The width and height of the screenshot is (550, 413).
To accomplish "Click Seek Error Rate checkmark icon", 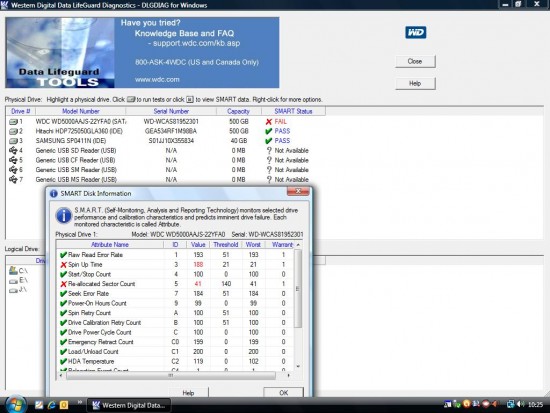I will pos(63,294).
